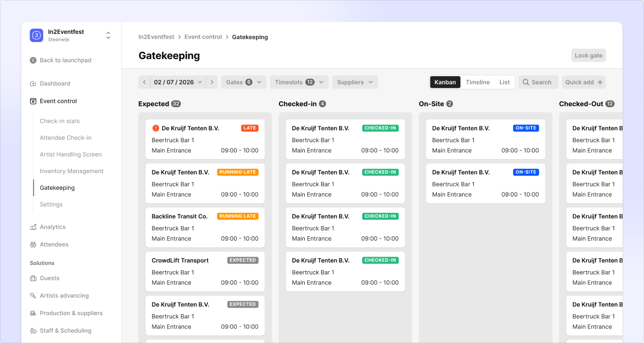This screenshot has width=644, height=343.
Task: Click the Back to launchpad arrow icon
Action: (32, 60)
